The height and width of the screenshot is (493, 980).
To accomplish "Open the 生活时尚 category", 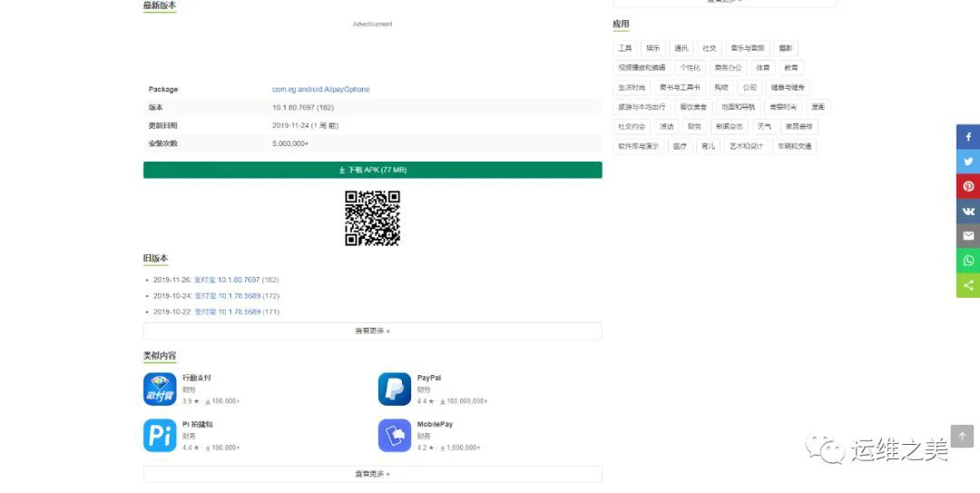I will [x=632, y=87].
